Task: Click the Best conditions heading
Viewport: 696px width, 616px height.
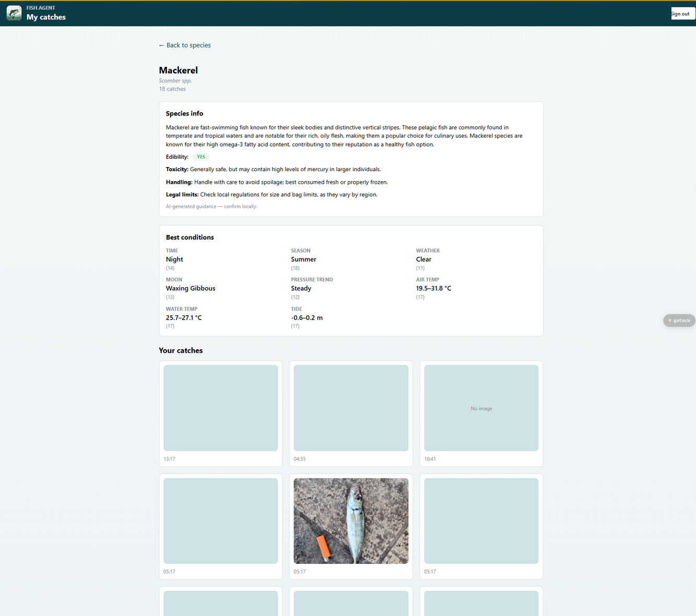Action: (x=190, y=237)
